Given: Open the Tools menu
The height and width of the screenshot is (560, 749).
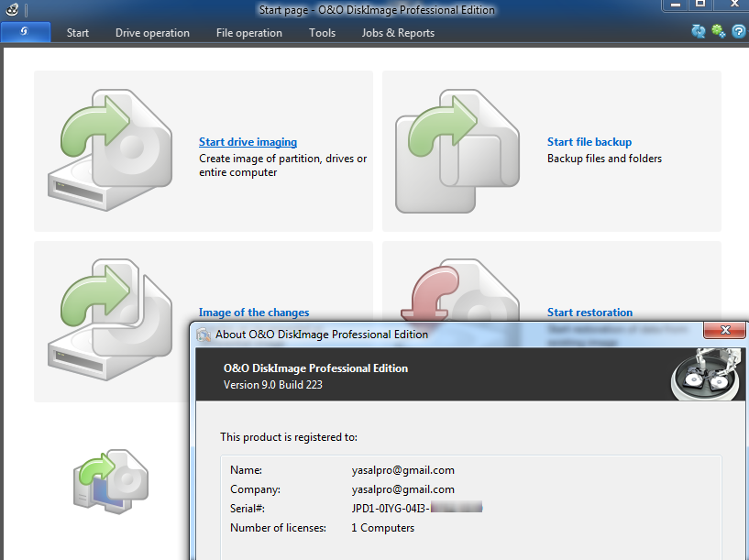Looking at the screenshot, I should pos(322,33).
